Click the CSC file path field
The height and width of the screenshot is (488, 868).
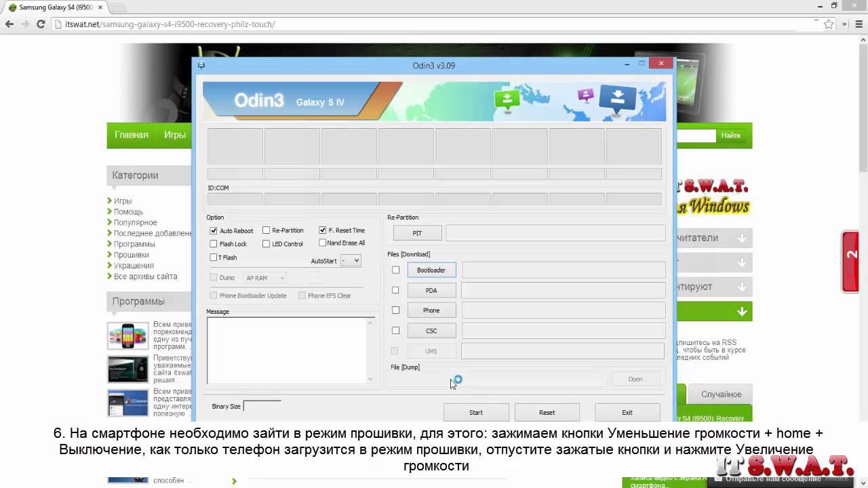(564, 331)
